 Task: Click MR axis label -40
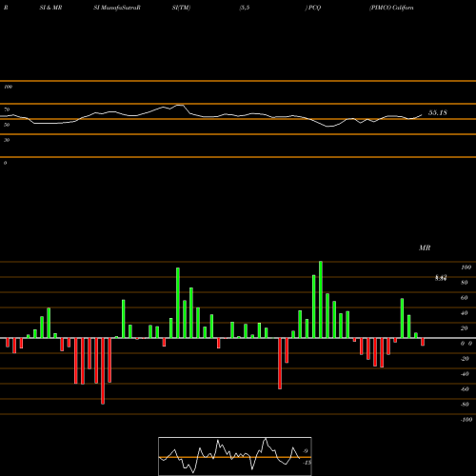[x=465, y=374]
